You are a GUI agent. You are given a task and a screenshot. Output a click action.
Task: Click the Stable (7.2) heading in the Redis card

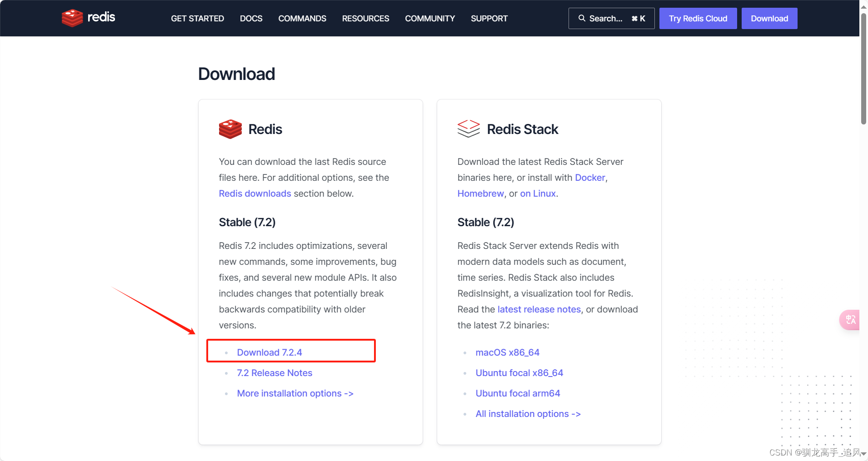[247, 222]
